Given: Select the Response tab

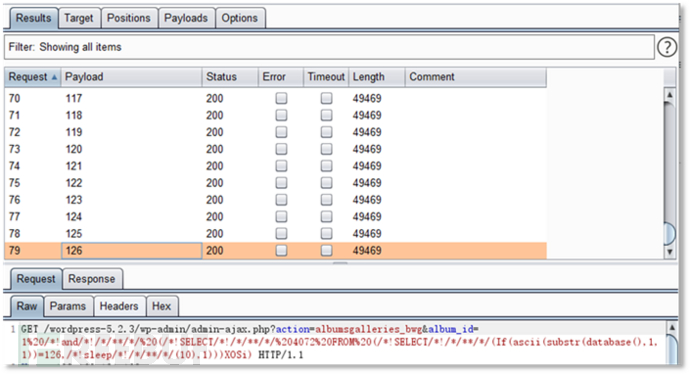Looking at the screenshot, I should click(92, 279).
